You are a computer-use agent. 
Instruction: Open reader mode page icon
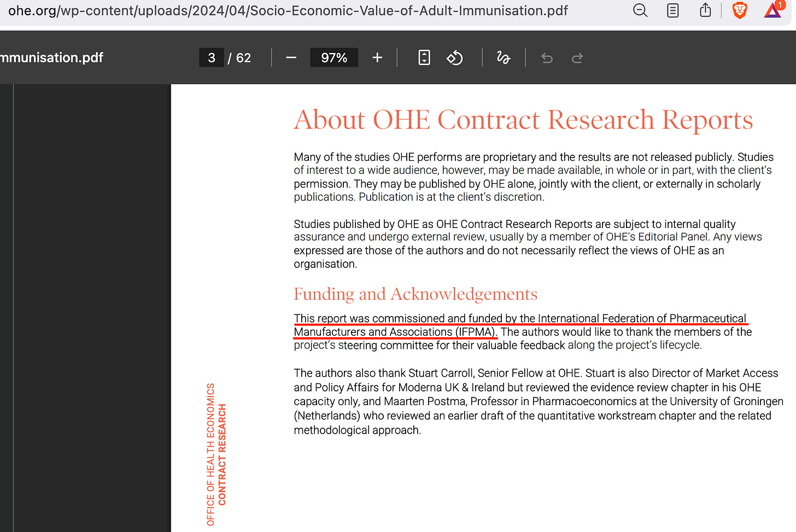tap(673, 10)
